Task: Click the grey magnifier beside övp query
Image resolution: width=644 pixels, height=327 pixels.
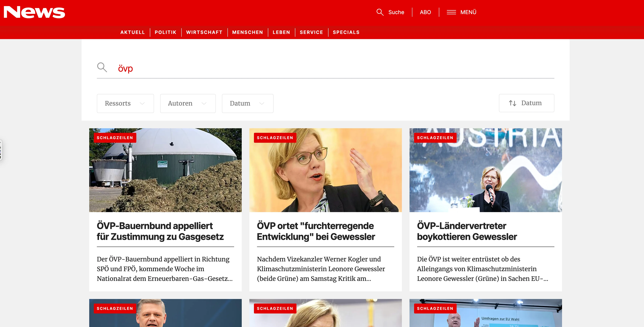Action: 102,67
